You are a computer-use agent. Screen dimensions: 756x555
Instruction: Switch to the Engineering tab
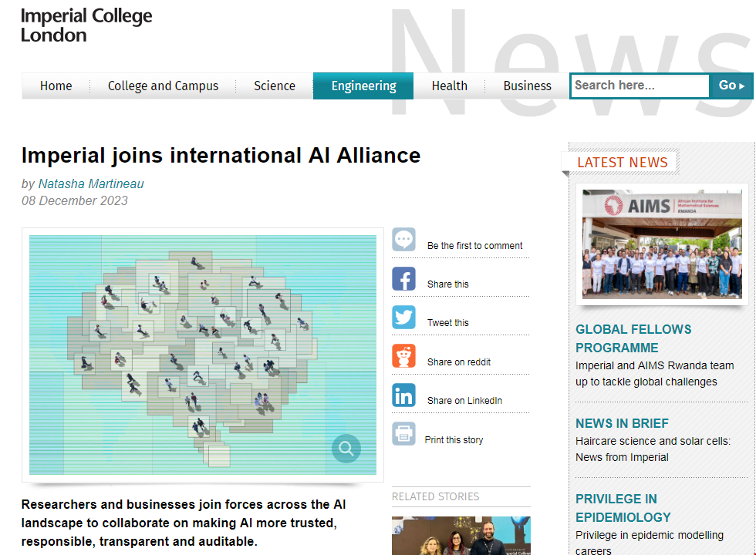[363, 86]
